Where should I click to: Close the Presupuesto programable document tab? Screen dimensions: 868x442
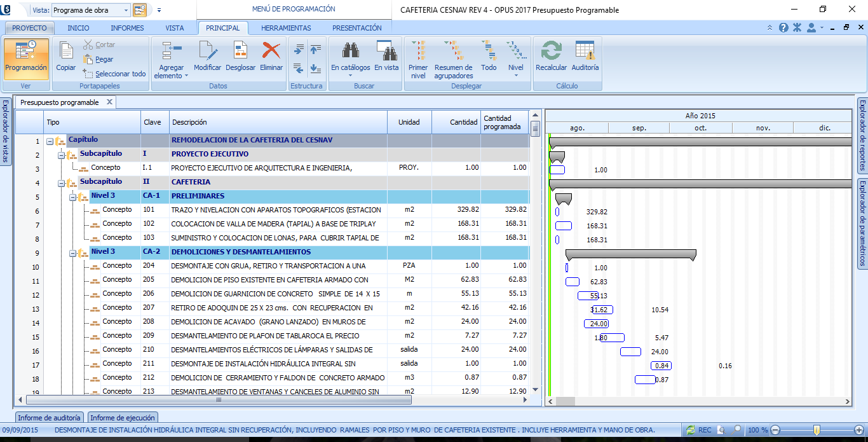point(109,102)
